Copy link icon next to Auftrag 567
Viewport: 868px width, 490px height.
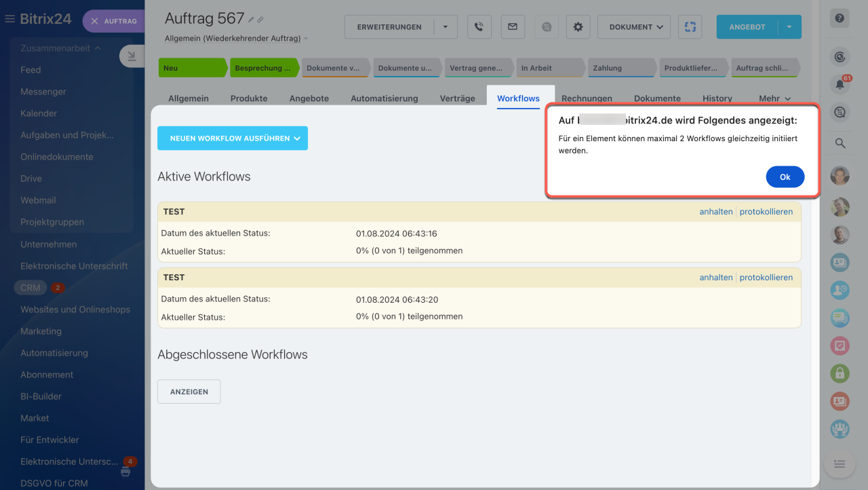260,20
